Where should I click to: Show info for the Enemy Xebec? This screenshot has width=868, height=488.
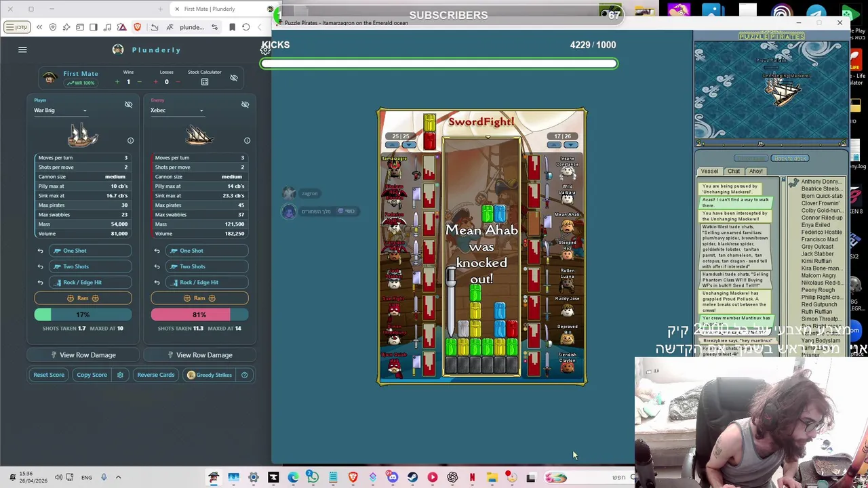coord(247,140)
